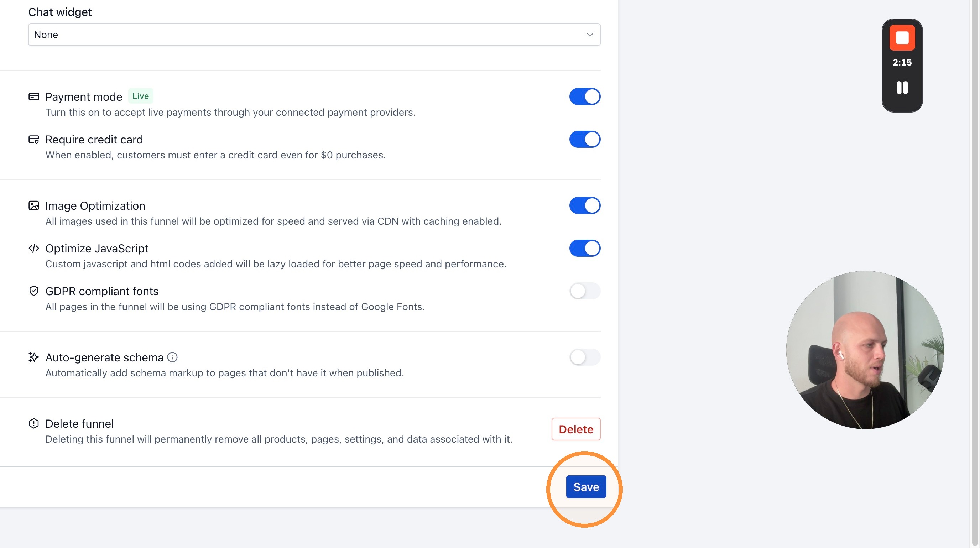Click the 2:15 recording time
The image size is (980, 548).
click(x=902, y=62)
